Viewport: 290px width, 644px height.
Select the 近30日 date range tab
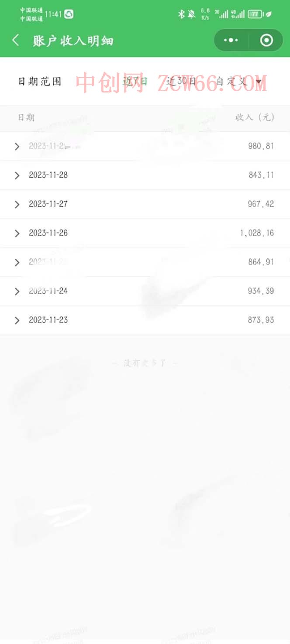(181, 81)
